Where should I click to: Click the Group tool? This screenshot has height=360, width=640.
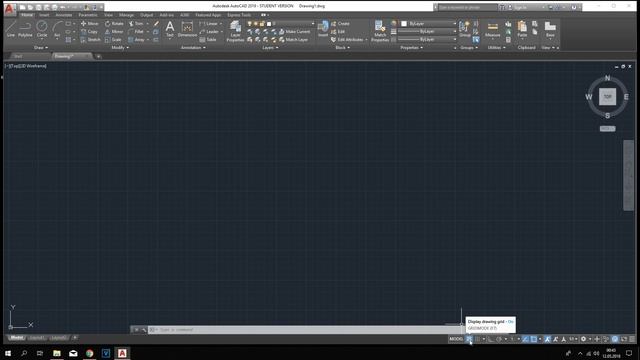(464, 29)
